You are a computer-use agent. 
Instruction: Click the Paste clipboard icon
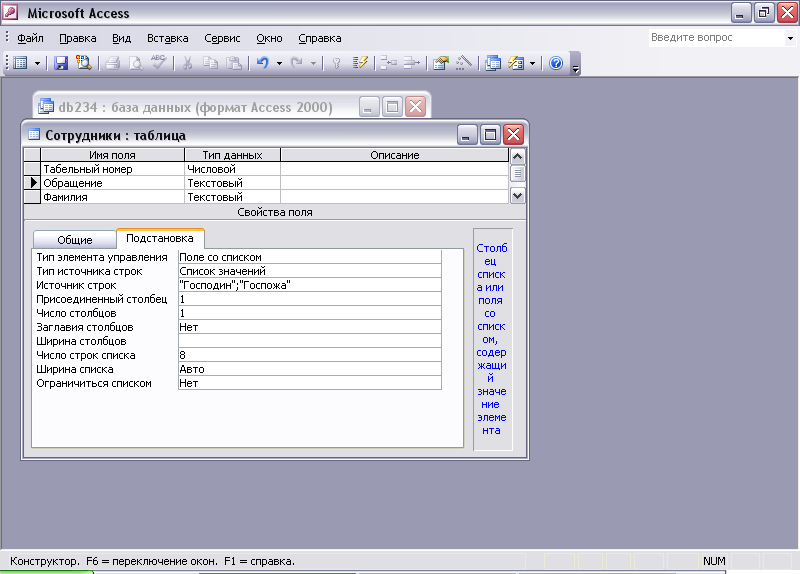coord(234,63)
